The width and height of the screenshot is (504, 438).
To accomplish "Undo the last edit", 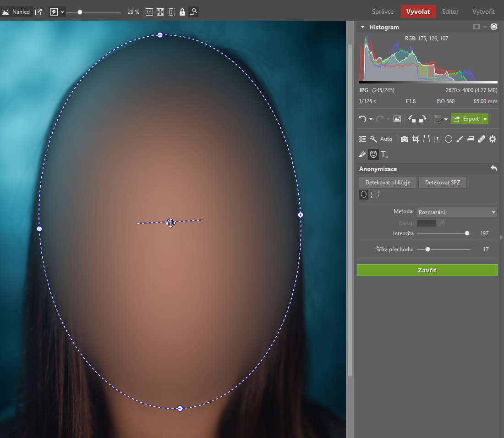I will point(362,119).
